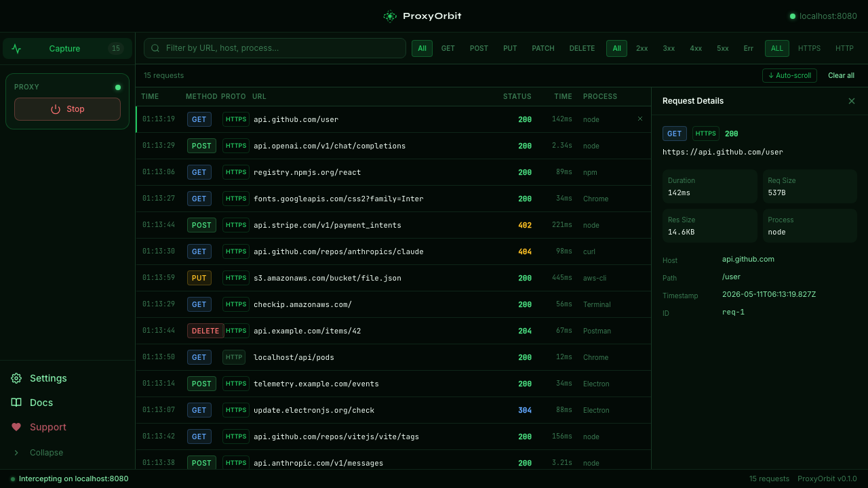
Task: Select the fonts.googleapis.com/css2?family=Inter request
Action: point(393,199)
